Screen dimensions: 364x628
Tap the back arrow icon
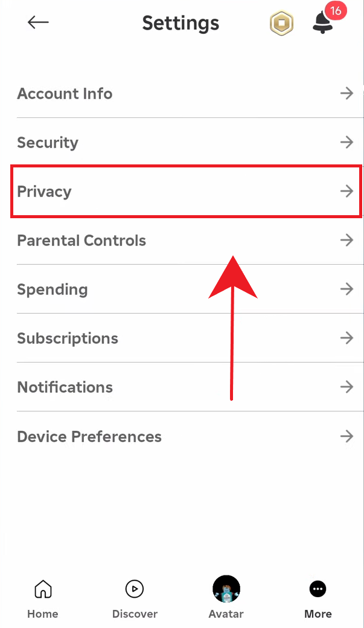[38, 23]
